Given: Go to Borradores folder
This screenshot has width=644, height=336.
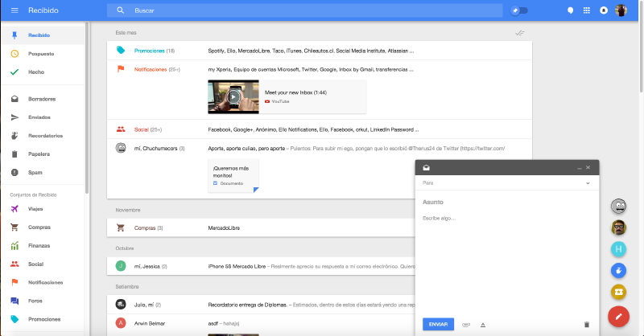Looking at the screenshot, I should coord(41,99).
